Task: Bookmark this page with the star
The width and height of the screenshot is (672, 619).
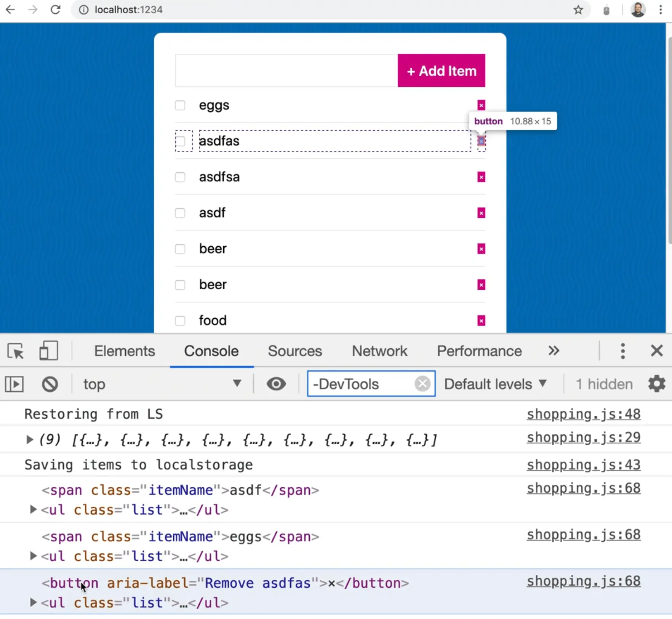Action: pos(578,10)
